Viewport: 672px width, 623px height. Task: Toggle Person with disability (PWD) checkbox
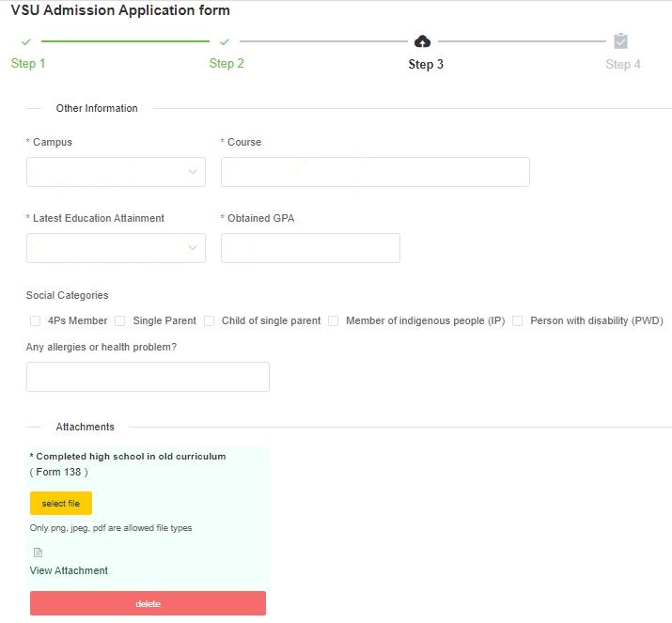(x=518, y=320)
